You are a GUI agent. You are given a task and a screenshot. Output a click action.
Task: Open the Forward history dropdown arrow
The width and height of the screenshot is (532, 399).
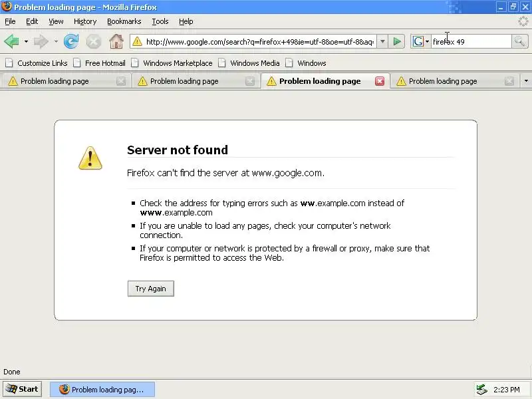[56, 41]
